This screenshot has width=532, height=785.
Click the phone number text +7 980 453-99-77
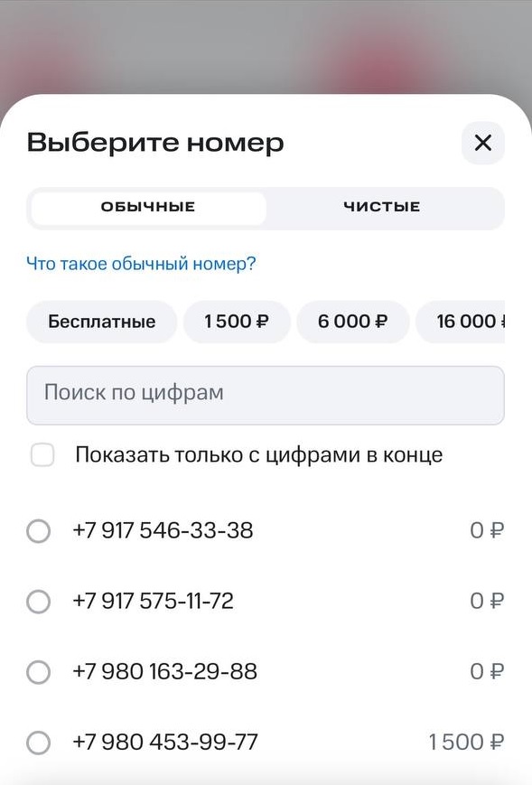tap(165, 742)
